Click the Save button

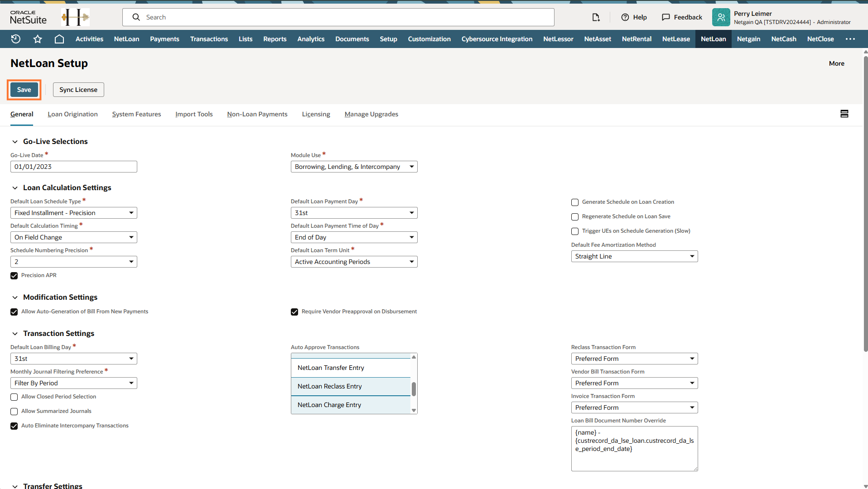pos(24,90)
